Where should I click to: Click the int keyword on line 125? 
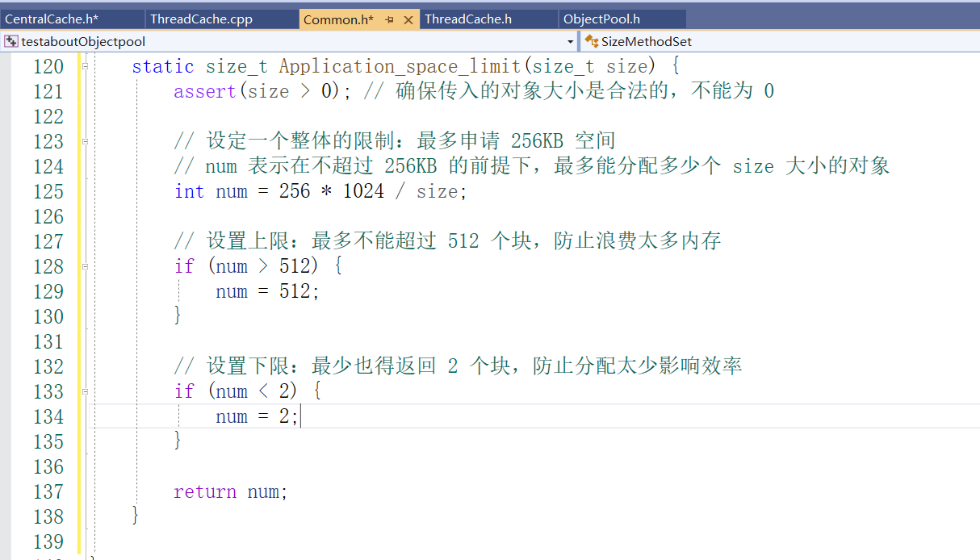[189, 191]
